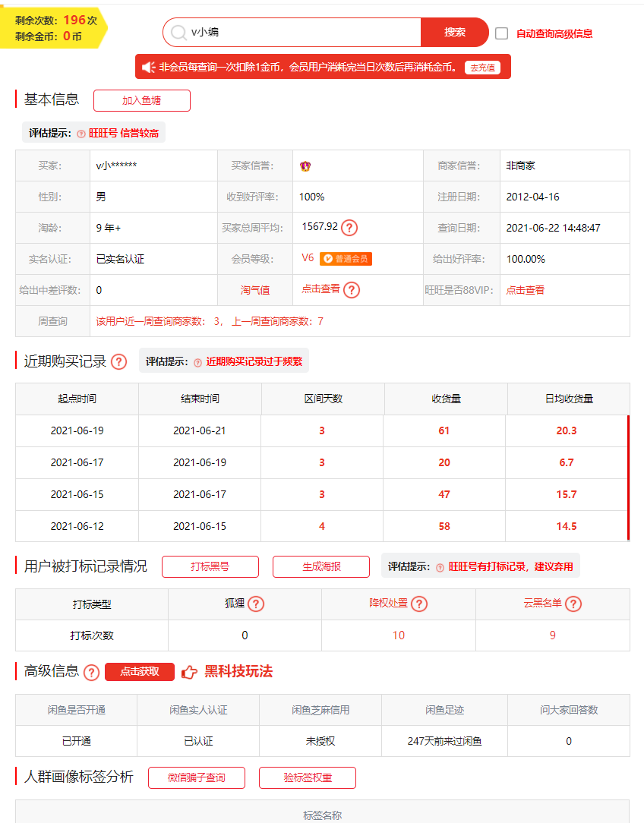Screen dimensions: 644x823
Task: Click the 微信骗子查询 button
Action: (196, 777)
